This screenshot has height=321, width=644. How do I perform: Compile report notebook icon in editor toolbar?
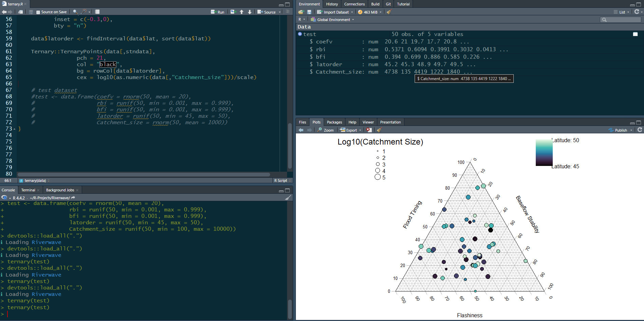click(97, 12)
